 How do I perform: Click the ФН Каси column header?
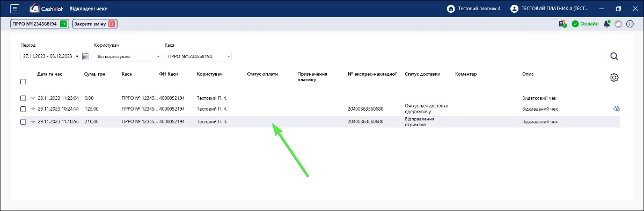(169, 74)
